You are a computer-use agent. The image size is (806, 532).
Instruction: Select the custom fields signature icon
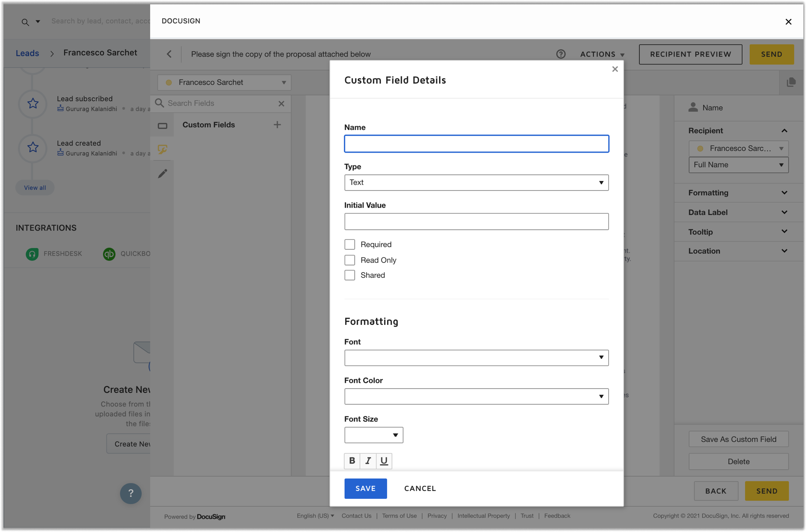162,150
